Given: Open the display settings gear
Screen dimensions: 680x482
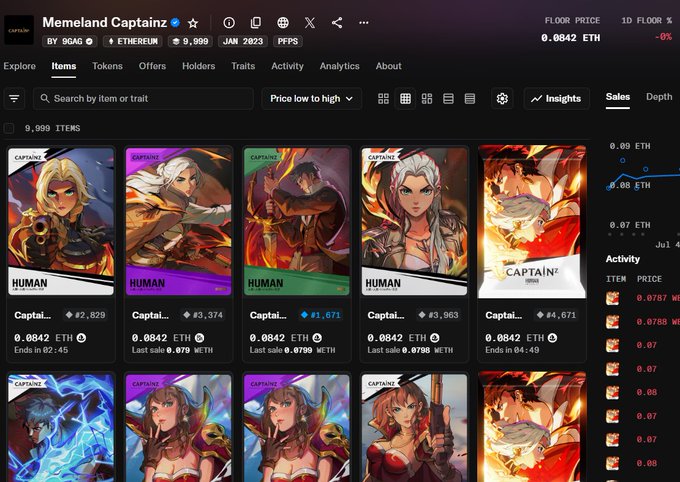Looking at the screenshot, I should coord(502,98).
